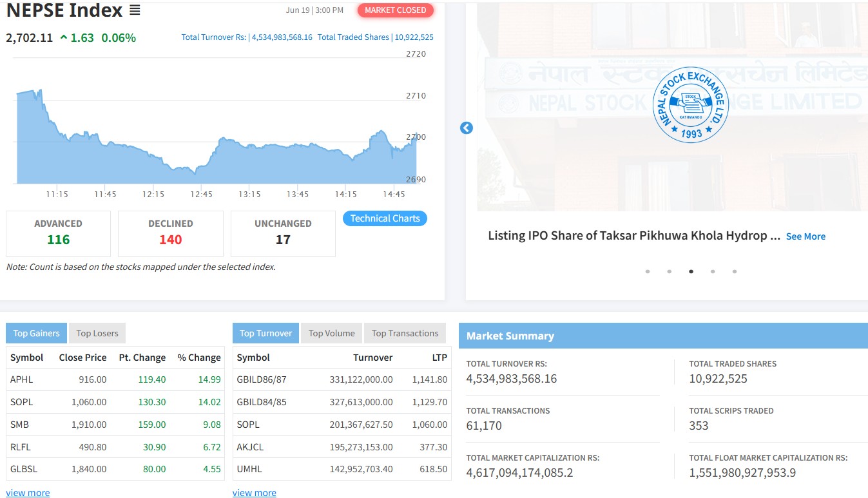Select the third carousel dot

[x=691, y=271]
